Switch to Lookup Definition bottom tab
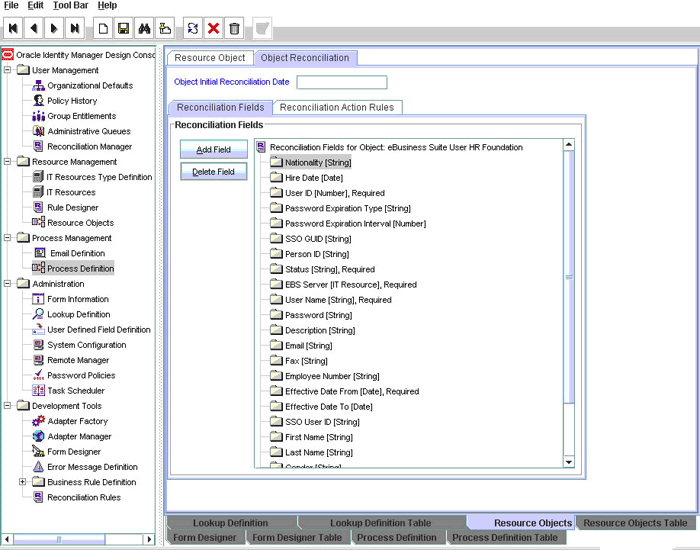 coord(230,523)
